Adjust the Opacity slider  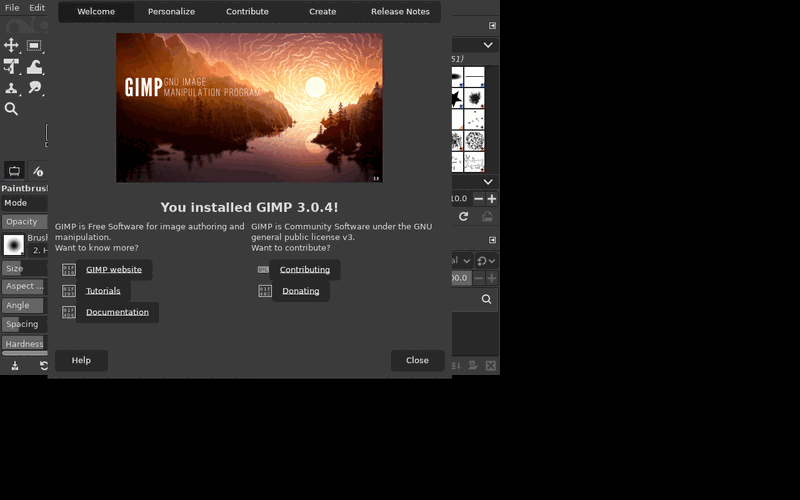point(24,221)
